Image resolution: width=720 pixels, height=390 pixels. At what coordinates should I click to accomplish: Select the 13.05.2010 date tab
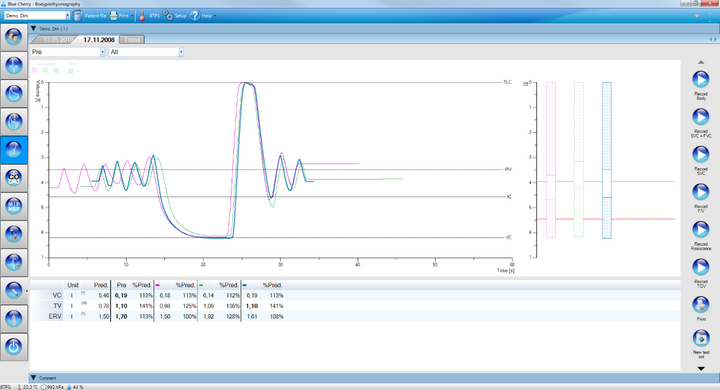point(56,40)
